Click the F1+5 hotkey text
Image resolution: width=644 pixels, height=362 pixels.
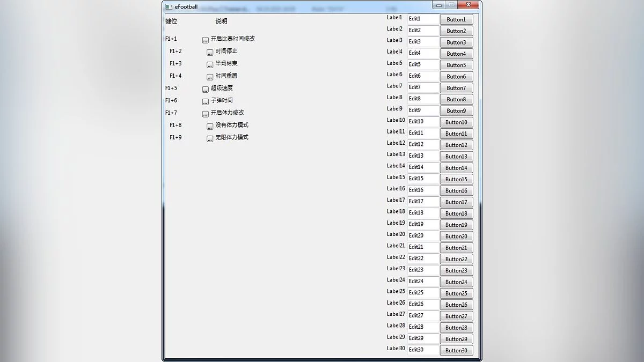click(x=171, y=88)
